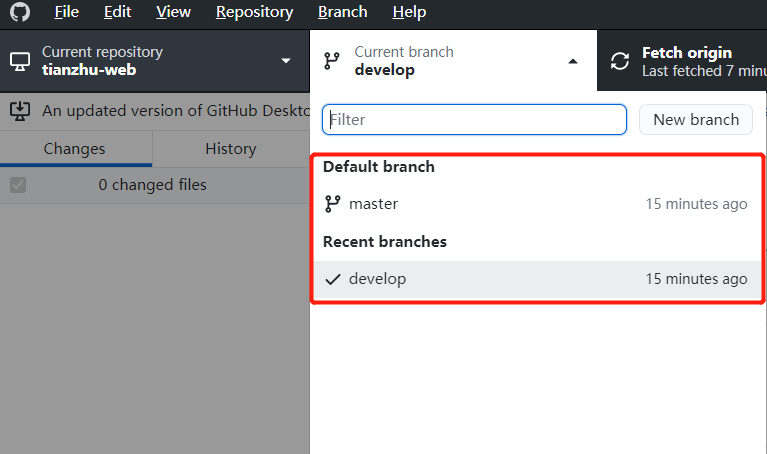Image resolution: width=767 pixels, height=454 pixels.
Task: Click the develop name under Current branch
Action: click(384, 70)
